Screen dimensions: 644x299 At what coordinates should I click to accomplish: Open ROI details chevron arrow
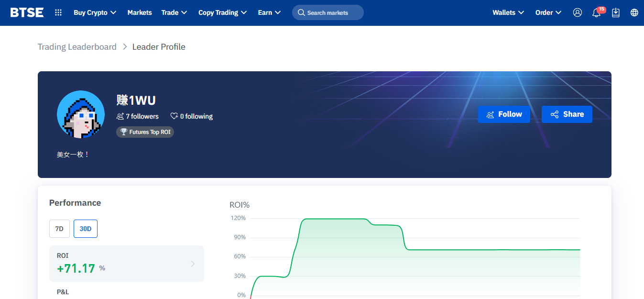(193, 264)
